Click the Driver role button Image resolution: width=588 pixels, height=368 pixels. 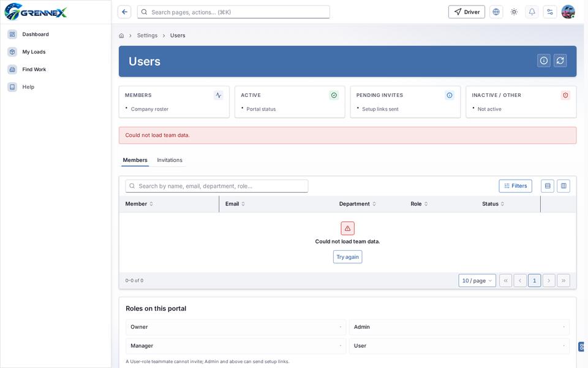pos(467,12)
